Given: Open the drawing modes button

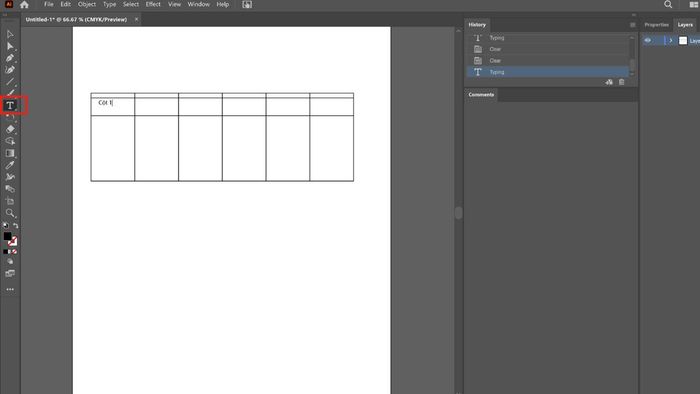Looking at the screenshot, I should [10, 261].
